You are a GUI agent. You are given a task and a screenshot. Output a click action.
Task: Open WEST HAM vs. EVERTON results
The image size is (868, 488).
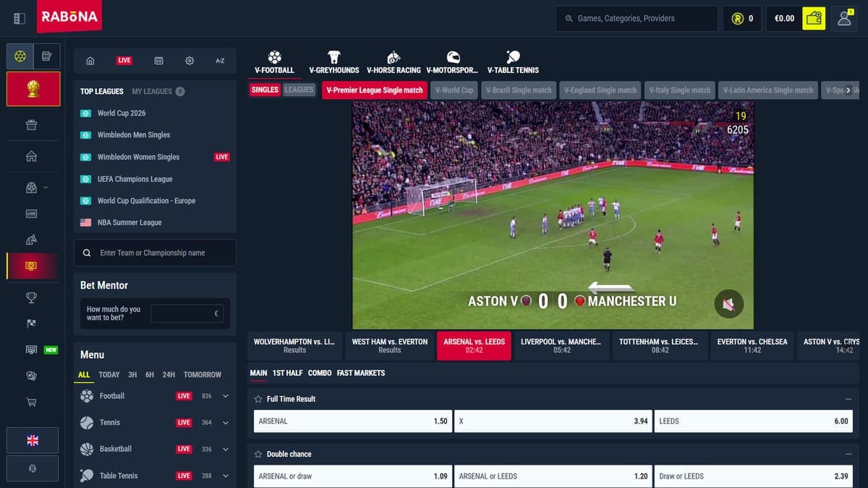(x=390, y=346)
